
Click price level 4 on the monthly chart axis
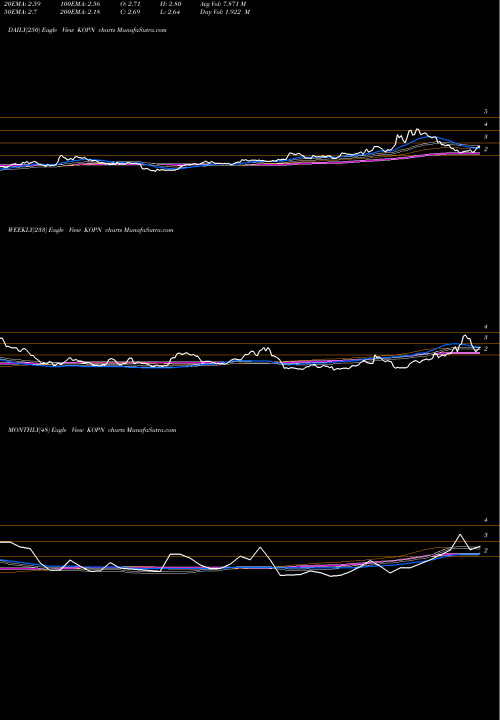[x=485, y=520]
